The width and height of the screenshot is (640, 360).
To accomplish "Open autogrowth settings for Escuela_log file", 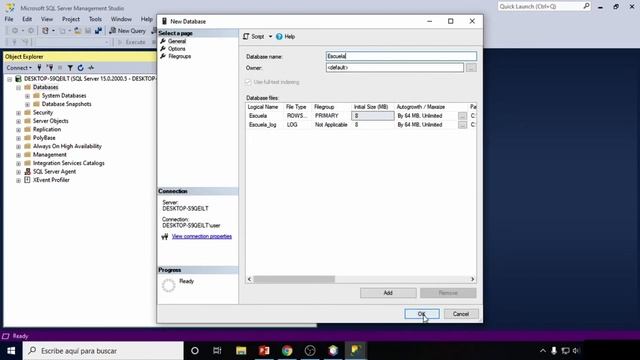I will [x=462, y=125].
